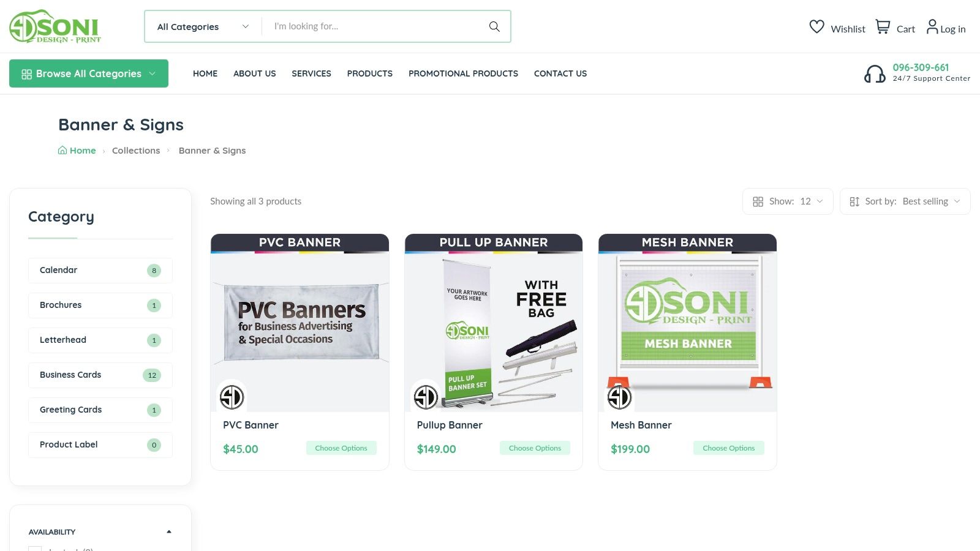This screenshot has height=551, width=980.
Task: Open the shopping Cart icon
Action: point(883,27)
